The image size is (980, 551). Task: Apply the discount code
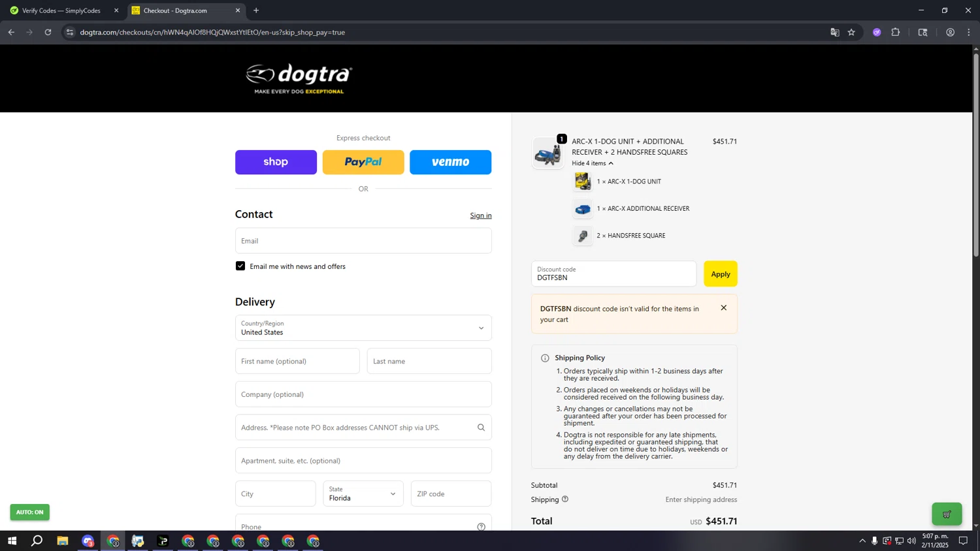point(720,274)
